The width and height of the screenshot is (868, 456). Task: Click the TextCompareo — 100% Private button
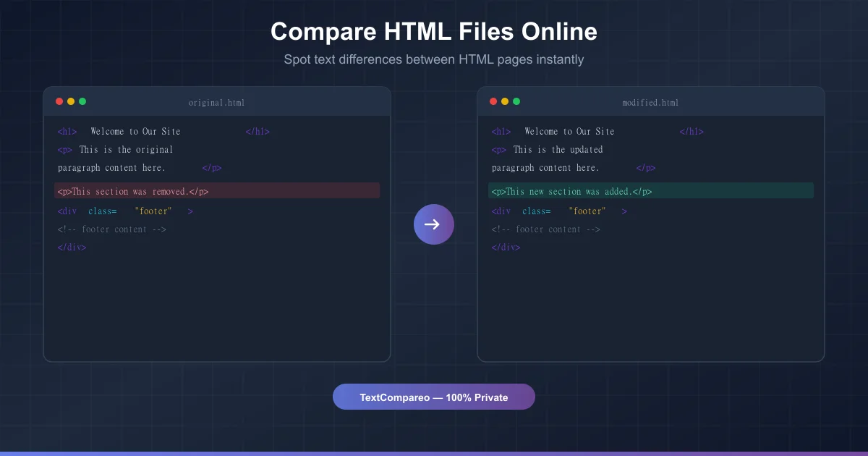[x=434, y=397]
